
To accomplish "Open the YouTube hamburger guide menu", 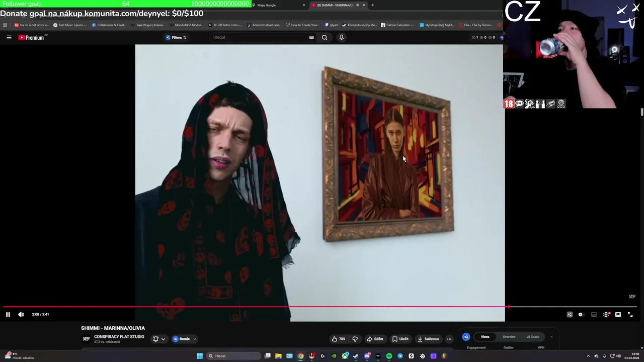I will click(9, 37).
